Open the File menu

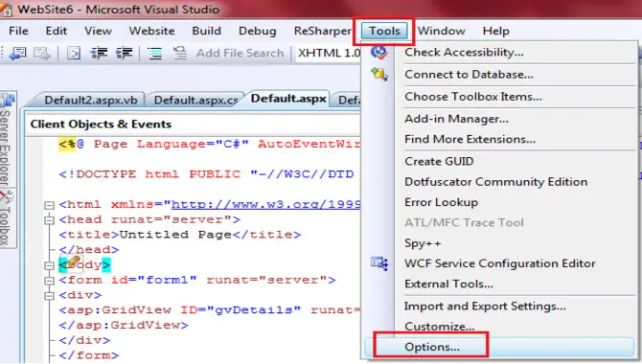(18, 31)
